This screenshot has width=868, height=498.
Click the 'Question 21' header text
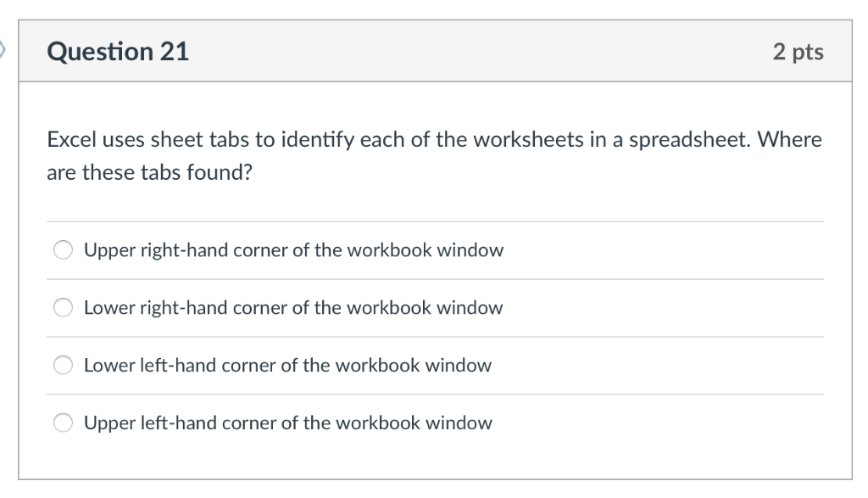(119, 51)
